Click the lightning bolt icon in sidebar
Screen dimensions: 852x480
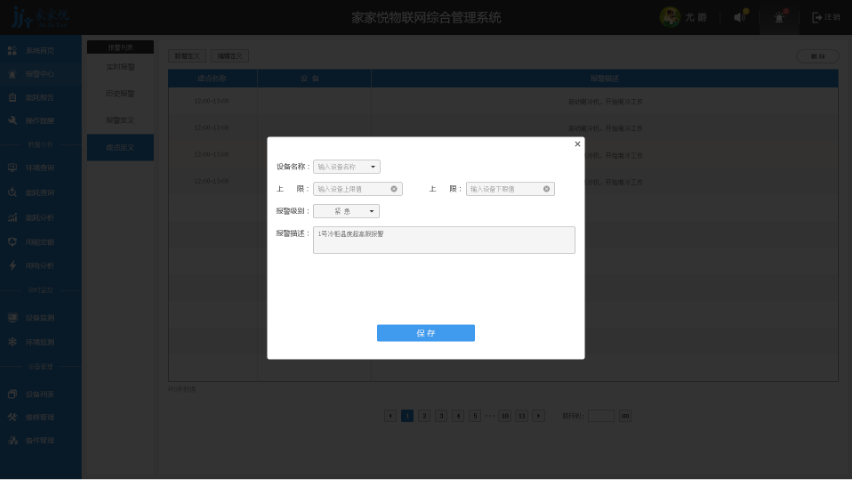coord(12,266)
